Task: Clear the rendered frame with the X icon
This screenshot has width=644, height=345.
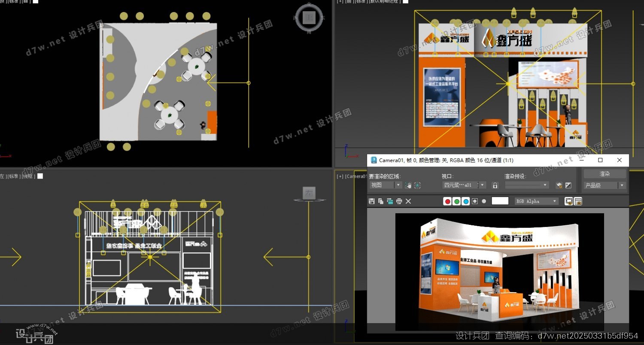Action: point(408,201)
